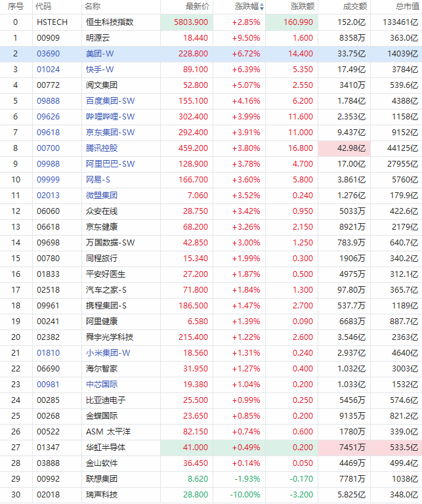The width and height of the screenshot is (422, 504).
Task: Open 小米集团-W stock link
Action: point(108,353)
